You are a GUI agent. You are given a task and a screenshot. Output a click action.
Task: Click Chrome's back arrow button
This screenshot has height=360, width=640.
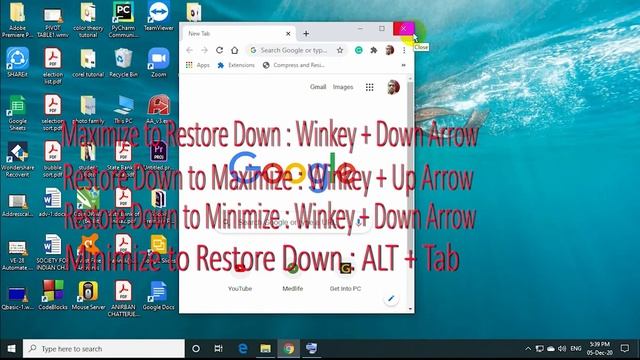click(189, 50)
